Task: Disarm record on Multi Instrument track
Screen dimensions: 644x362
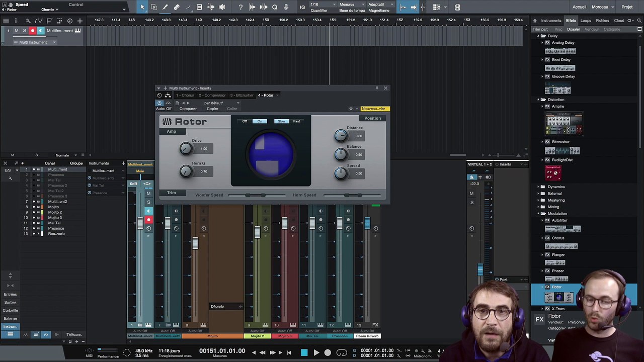Action: click(32, 31)
